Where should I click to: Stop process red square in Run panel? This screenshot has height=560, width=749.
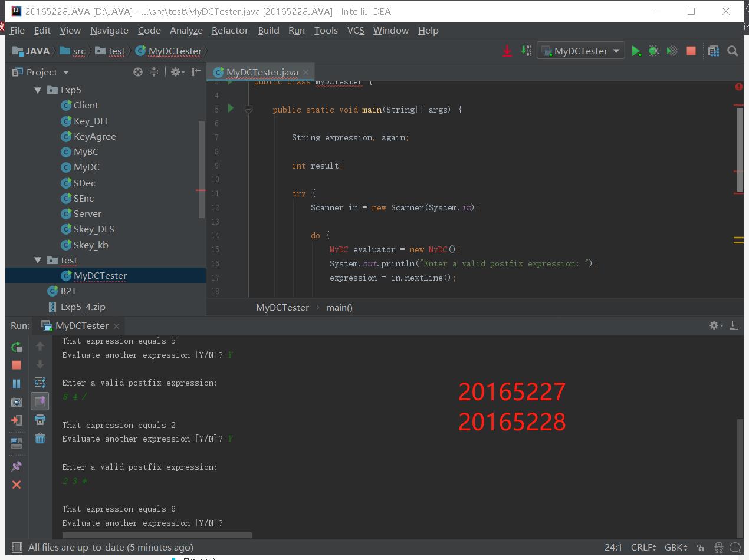pos(17,365)
